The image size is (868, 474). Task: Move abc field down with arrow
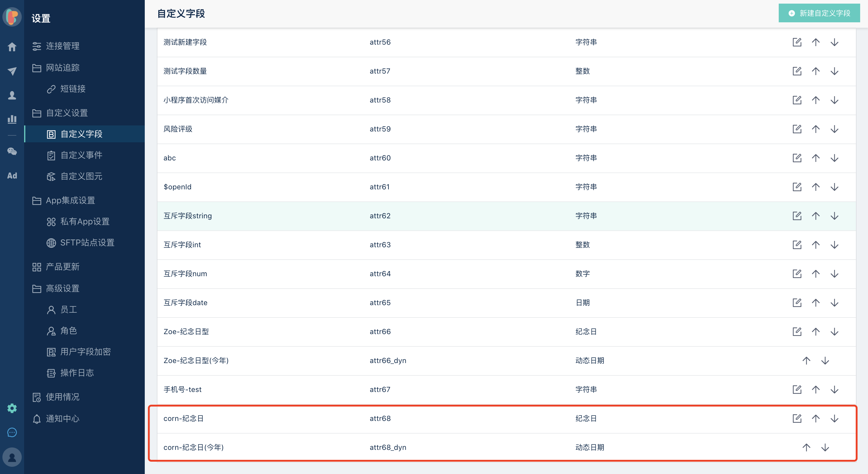coord(834,158)
